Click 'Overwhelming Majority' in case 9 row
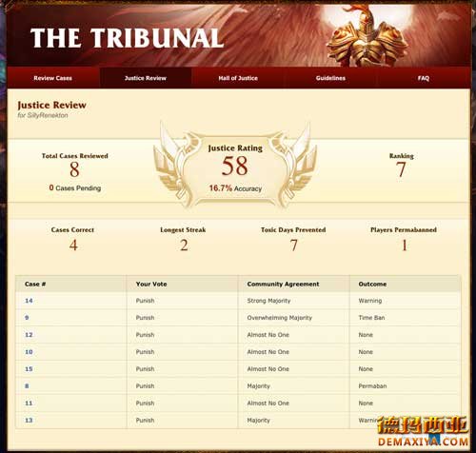This screenshot has width=476, height=453. tap(280, 318)
